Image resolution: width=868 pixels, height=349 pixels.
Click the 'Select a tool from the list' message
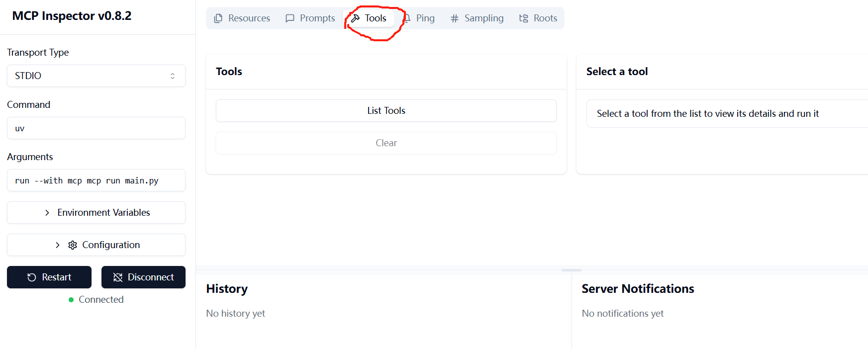707,114
